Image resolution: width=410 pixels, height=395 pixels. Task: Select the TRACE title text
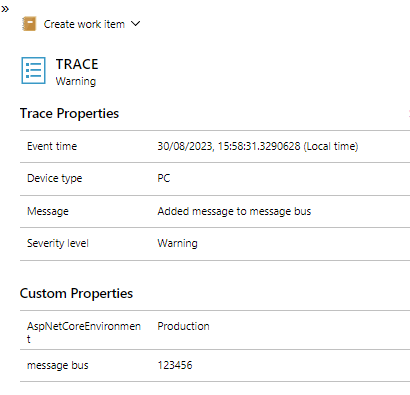tap(77, 64)
